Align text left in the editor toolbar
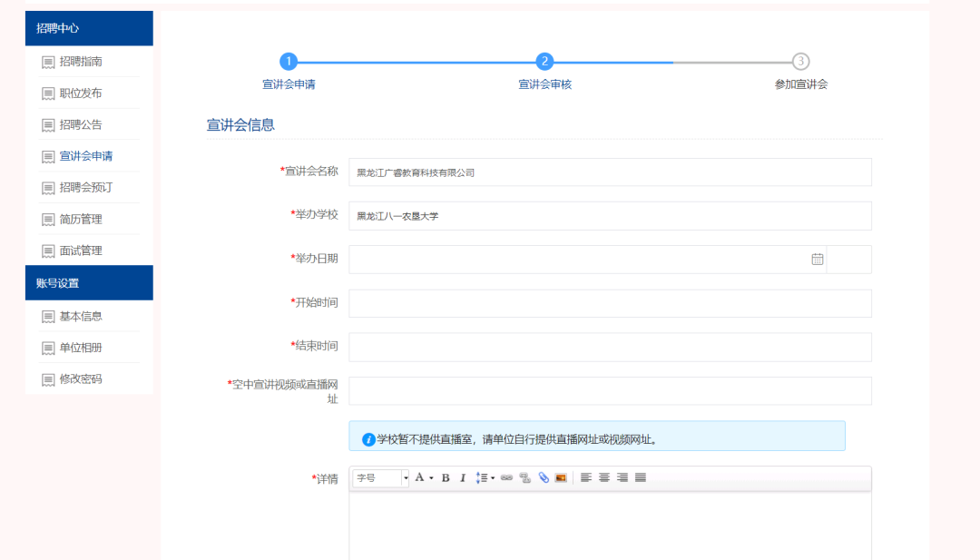This screenshot has height=560, width=980. 586,478
